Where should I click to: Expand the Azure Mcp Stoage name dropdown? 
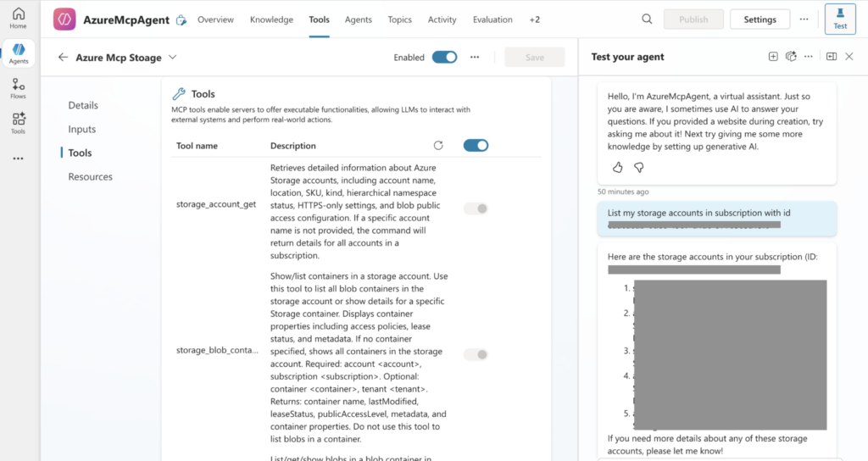click(173, 58)
